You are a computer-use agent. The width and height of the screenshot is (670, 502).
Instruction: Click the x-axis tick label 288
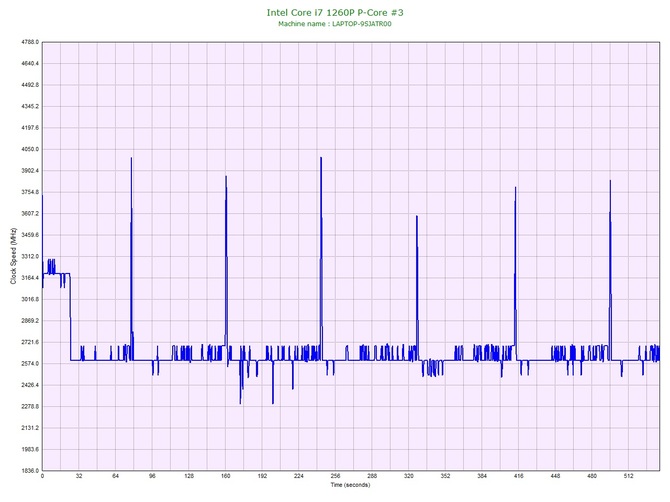372,476
